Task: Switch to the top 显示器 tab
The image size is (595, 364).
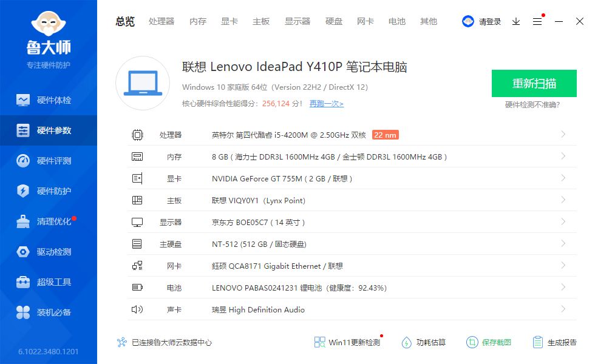Action: click(x=297, y=21)
